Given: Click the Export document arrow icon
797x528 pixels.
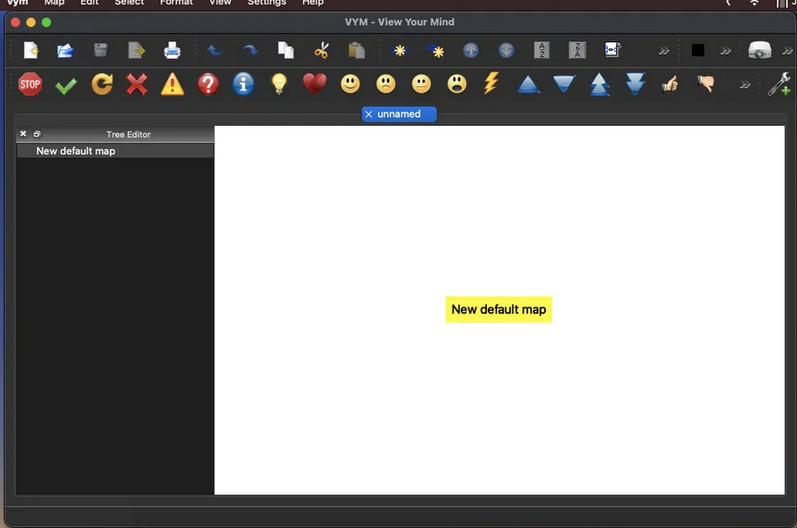Looking at the screenshot, I should (x=136, y=50).
